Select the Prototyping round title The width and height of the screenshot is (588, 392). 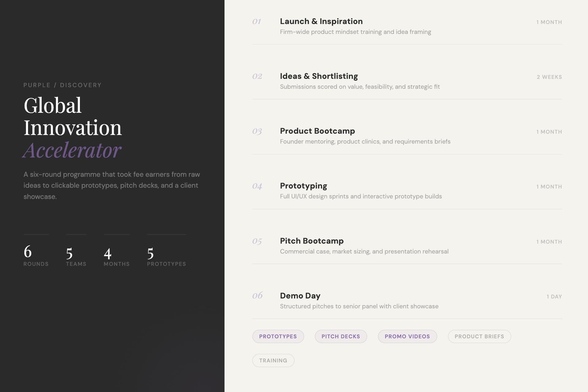click(x=303, y=186)
